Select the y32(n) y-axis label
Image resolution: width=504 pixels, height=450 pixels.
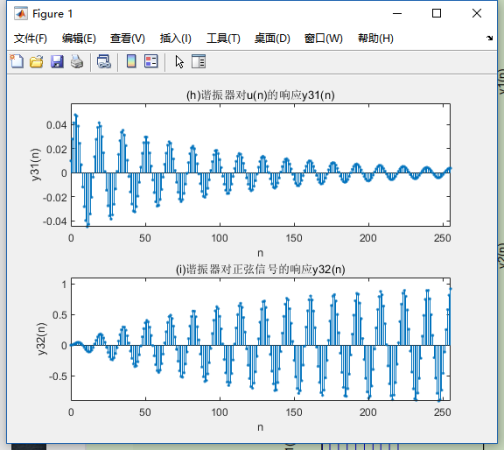[x=41, y=339]
